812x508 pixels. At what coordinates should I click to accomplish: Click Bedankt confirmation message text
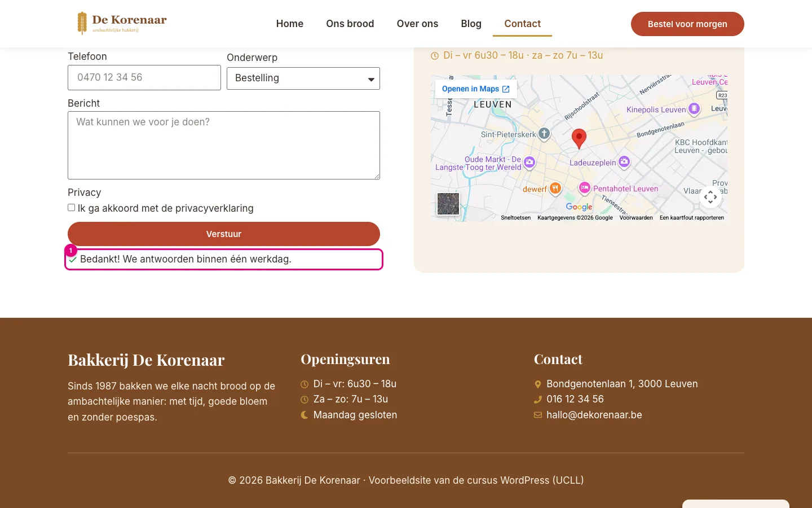tap(186, 259)
